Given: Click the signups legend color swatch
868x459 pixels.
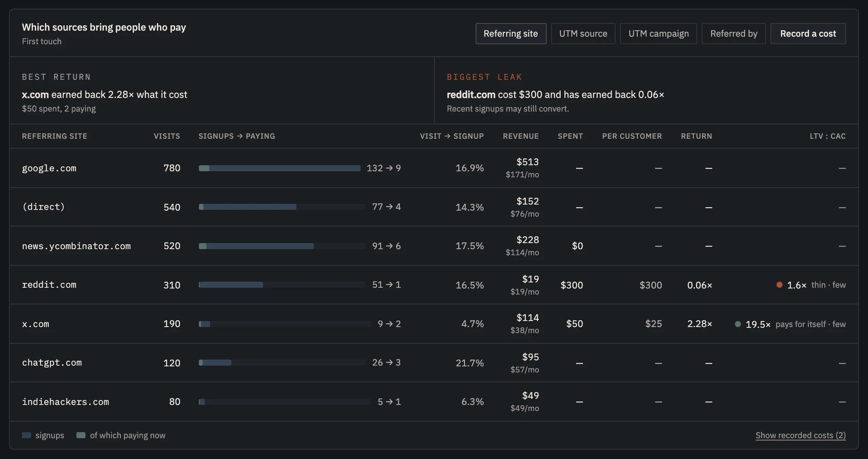Looking at the screenshot, I should tap(26, 435).
